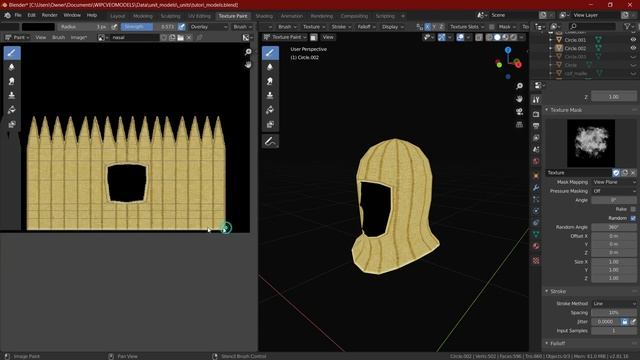Toggle Random angle checkbox
The image size is (640, 360).
pyautogui.click(x=633, y=218)
